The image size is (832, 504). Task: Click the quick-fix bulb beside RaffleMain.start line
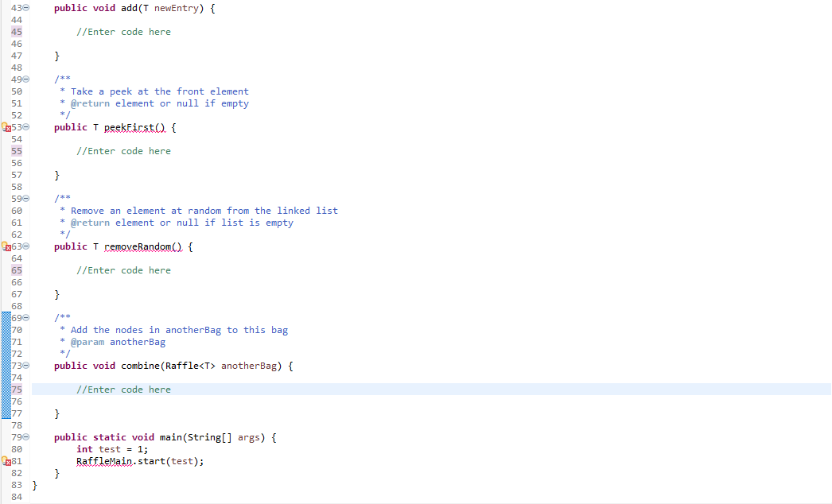coord(6,461)
